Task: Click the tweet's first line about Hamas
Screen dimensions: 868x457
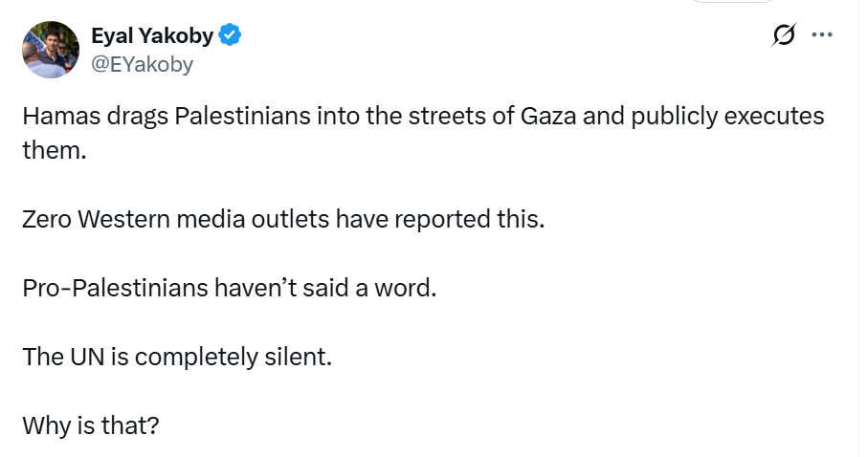Action: tap(421, 118)
